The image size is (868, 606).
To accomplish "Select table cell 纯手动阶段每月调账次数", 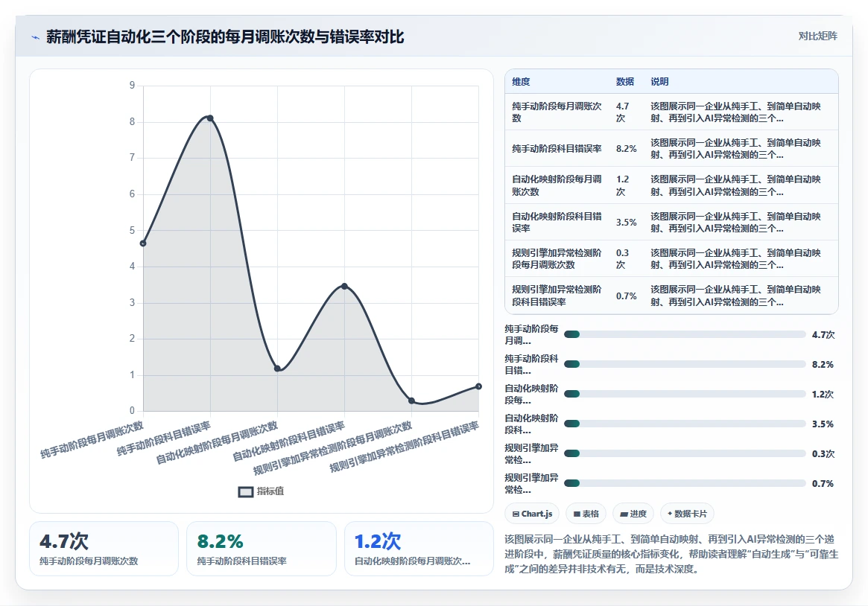I will 557,112.
